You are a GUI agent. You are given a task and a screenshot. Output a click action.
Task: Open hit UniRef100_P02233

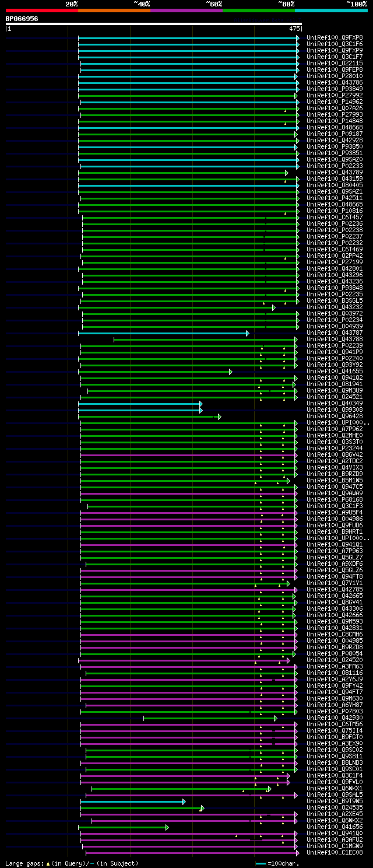(335, 166)
